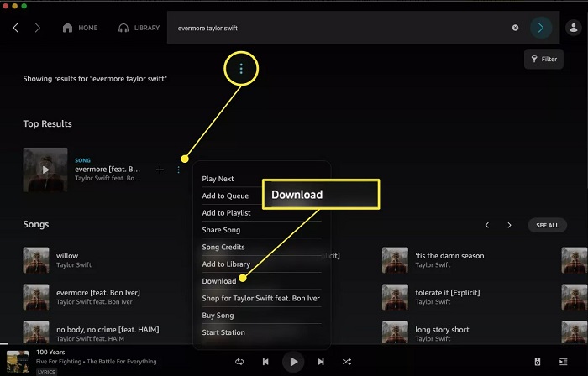Show next page of Songs carousel
588x376 pixels.
click(509, 225)
